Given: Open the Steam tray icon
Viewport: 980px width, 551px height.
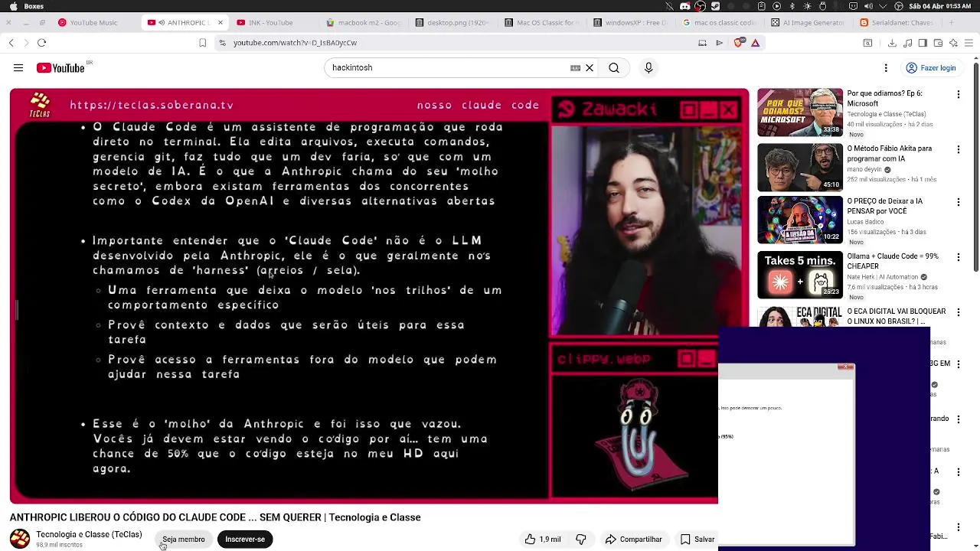Looking at the screenshot, I should coord(715,6).
